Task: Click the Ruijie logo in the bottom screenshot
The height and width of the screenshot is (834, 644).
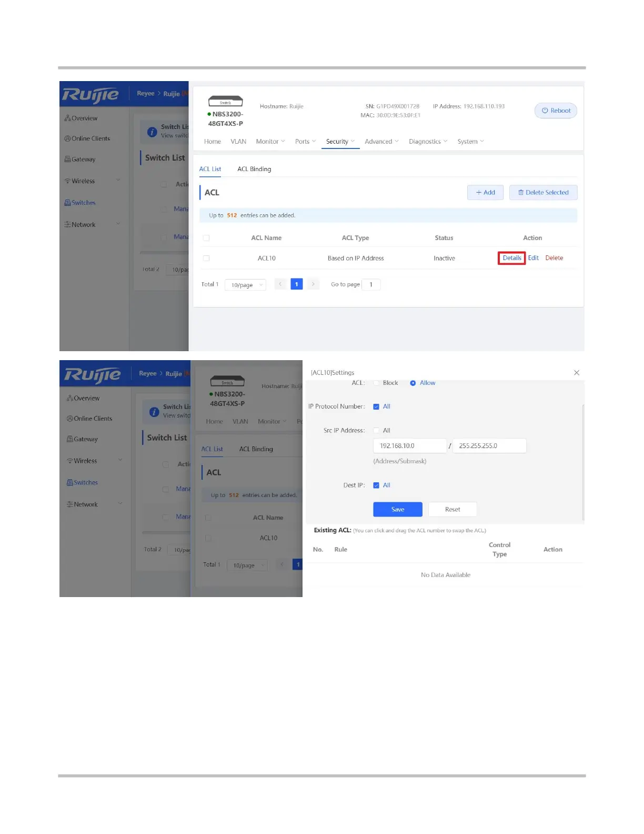Action: click(93, 375)
